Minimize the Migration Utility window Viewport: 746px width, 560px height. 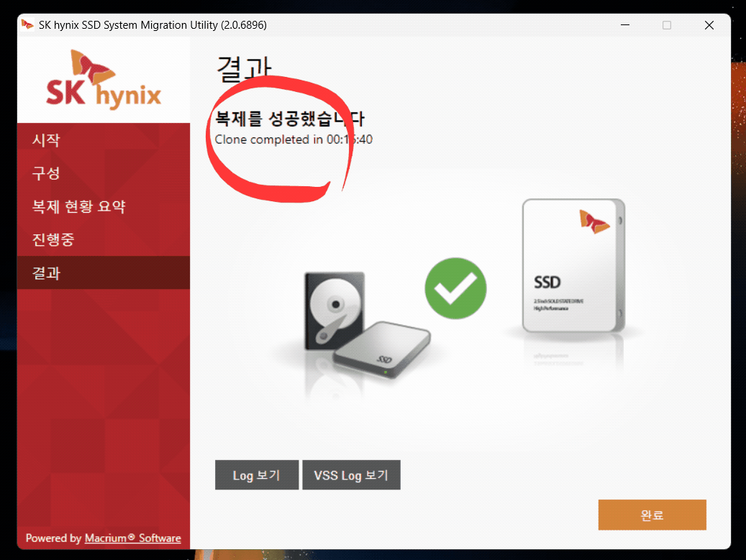(625, 25)
